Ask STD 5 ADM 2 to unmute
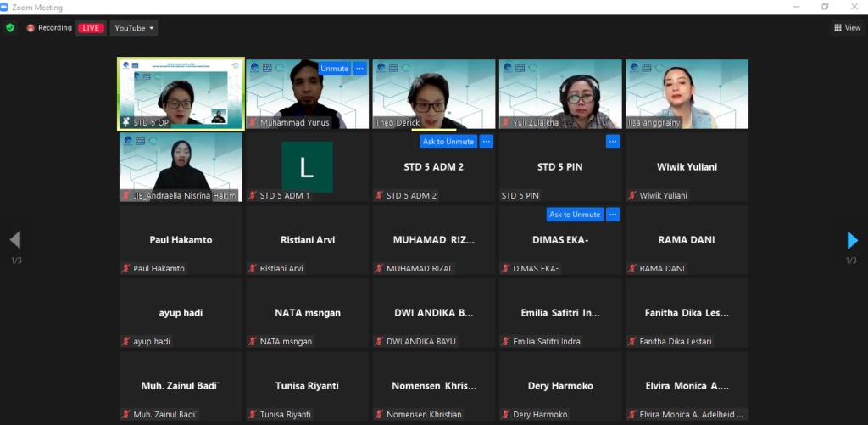The height and width of the screenshot is (425, 868). tap(448, 142)
